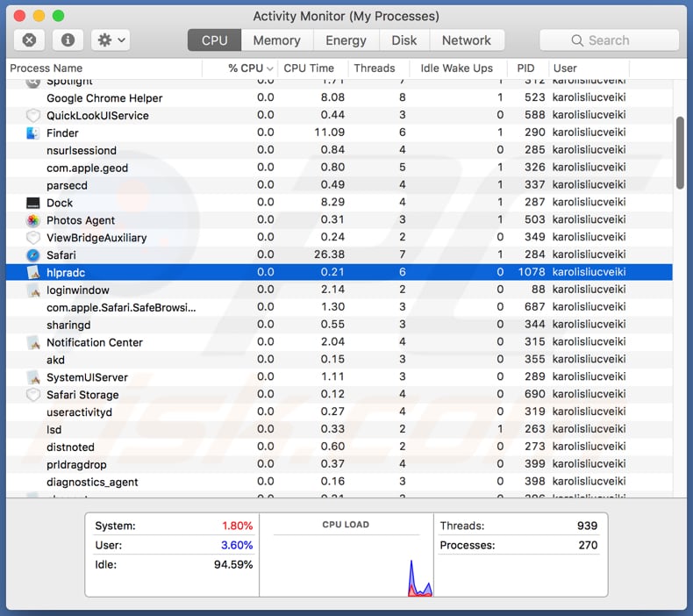Select the useractivityd process
The width and height of the screenshot is (693, 616).
pos(339,412)
